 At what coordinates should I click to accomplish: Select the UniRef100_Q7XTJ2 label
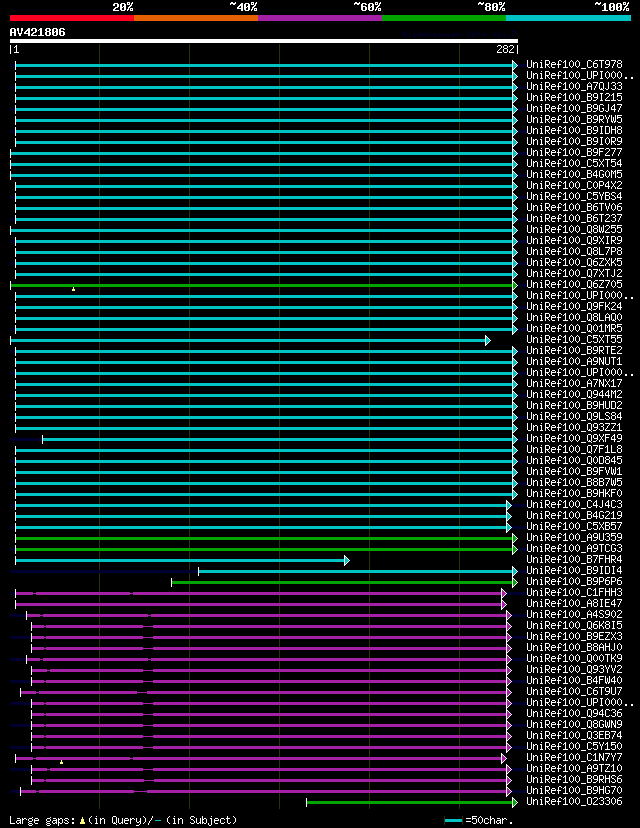(574, 274)
